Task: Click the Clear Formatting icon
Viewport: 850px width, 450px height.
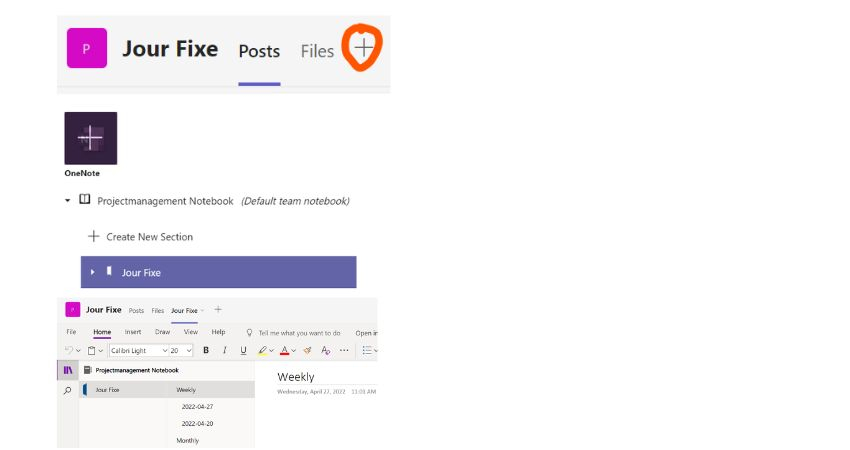Action: pyautogui.click(x=325, y=351)
